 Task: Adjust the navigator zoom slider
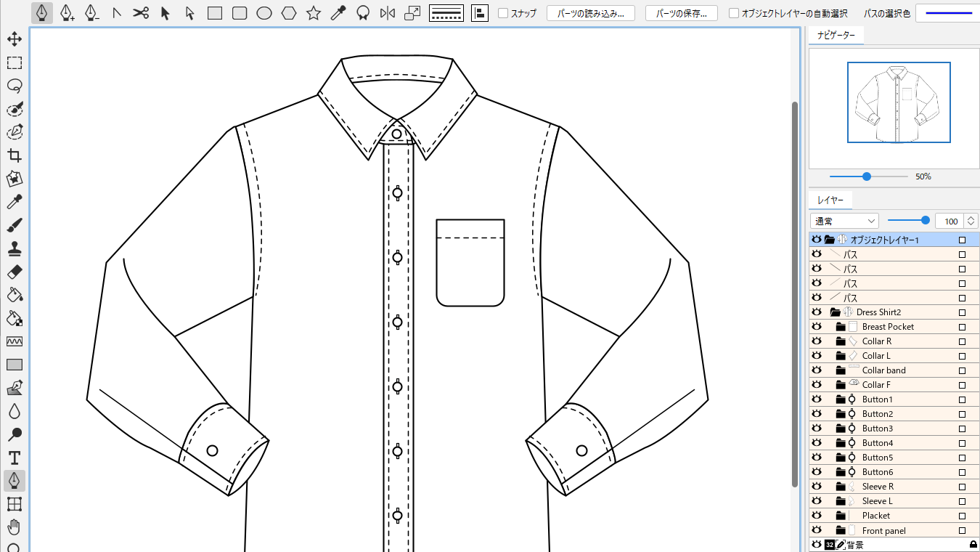pos(867,176)
